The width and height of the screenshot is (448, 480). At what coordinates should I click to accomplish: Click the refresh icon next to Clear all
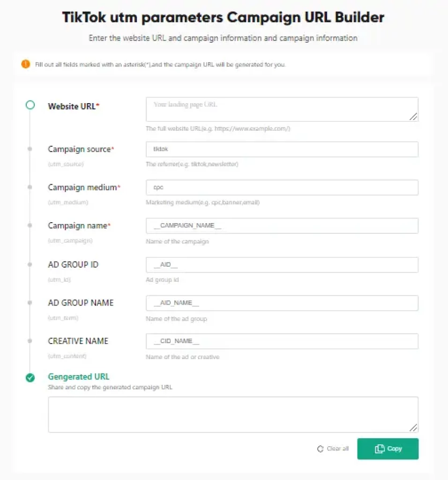(x=321, y=449)
